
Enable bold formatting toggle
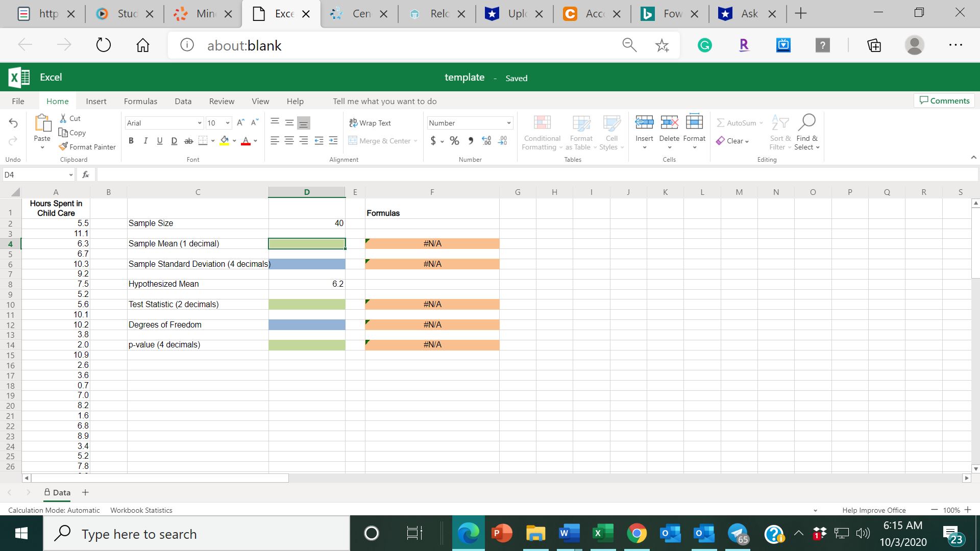coord(131,140)
